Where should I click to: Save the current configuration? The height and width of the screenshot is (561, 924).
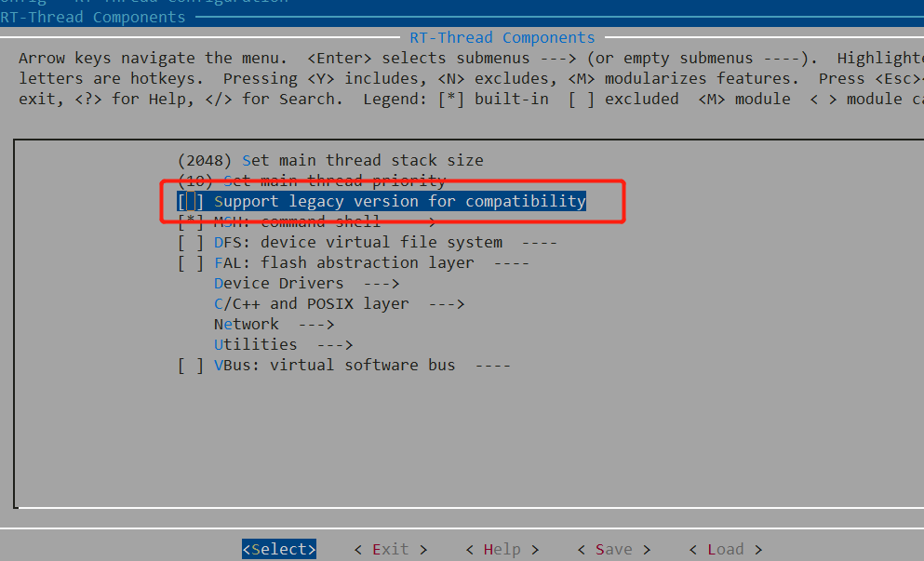pos(613,549)
